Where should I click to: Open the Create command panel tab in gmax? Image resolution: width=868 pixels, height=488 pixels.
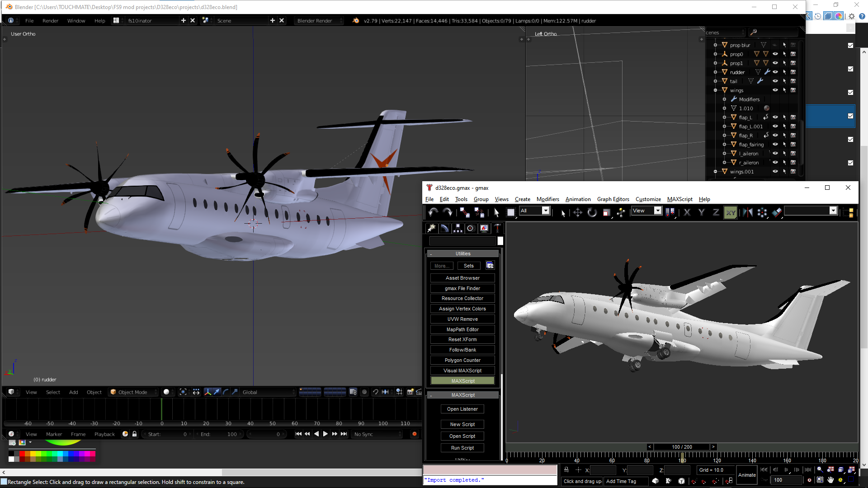(x=431, y=228)
